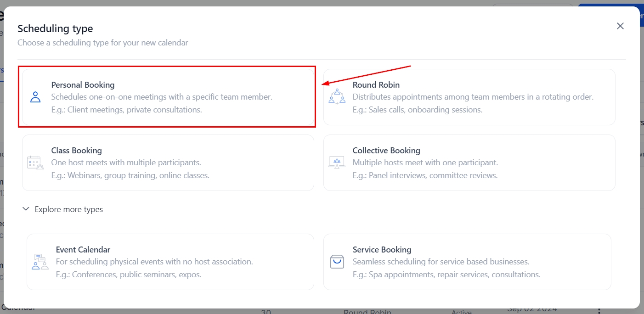This screenshot has height=314, width=644.
Task: Click the Class Booking calendar icon
Action: (35, 163)
